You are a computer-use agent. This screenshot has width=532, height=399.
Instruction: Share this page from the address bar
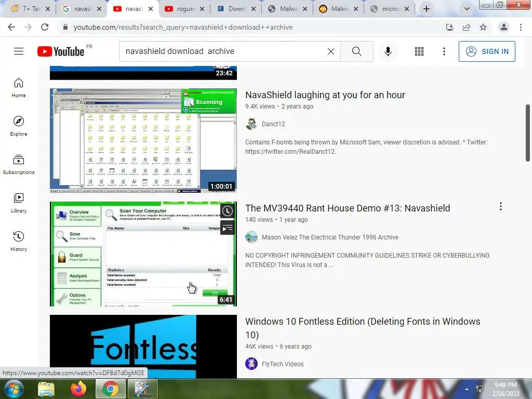point(467,27)
